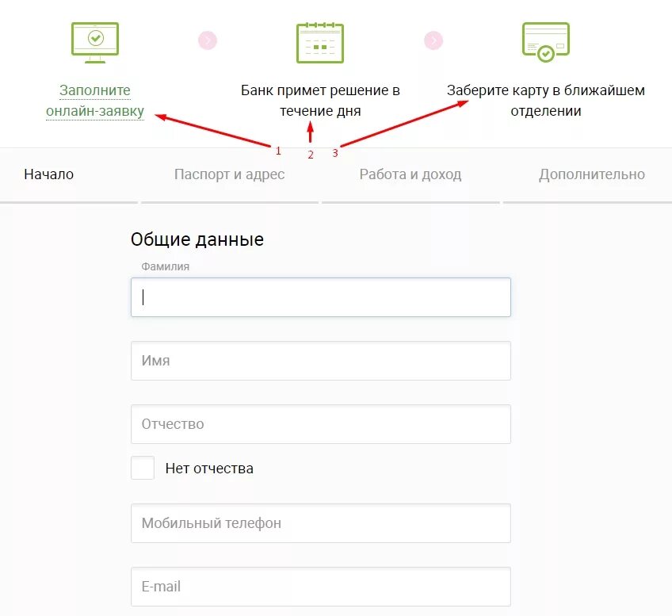Viewport: 672px width, 616px height.
Task: Go to the Дополнительно tab
Action: click(x=591, y=174)
